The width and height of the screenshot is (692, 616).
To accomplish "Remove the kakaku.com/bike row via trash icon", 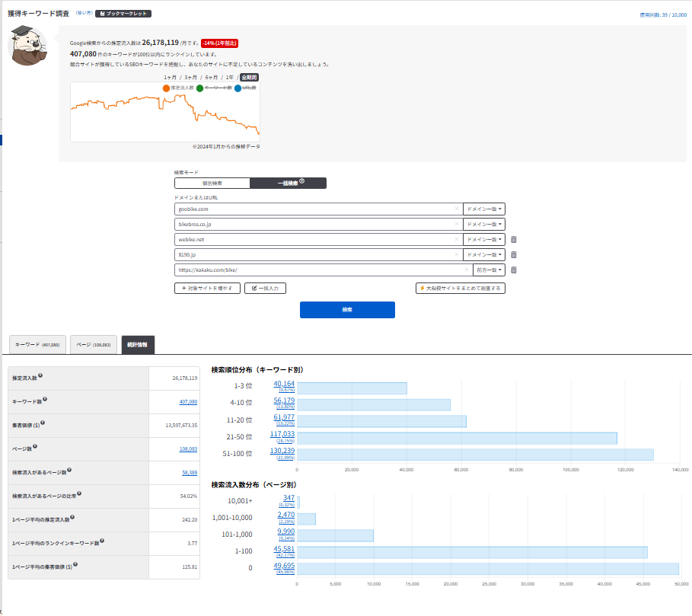I will pyautogui.click(x=514, y=270).
